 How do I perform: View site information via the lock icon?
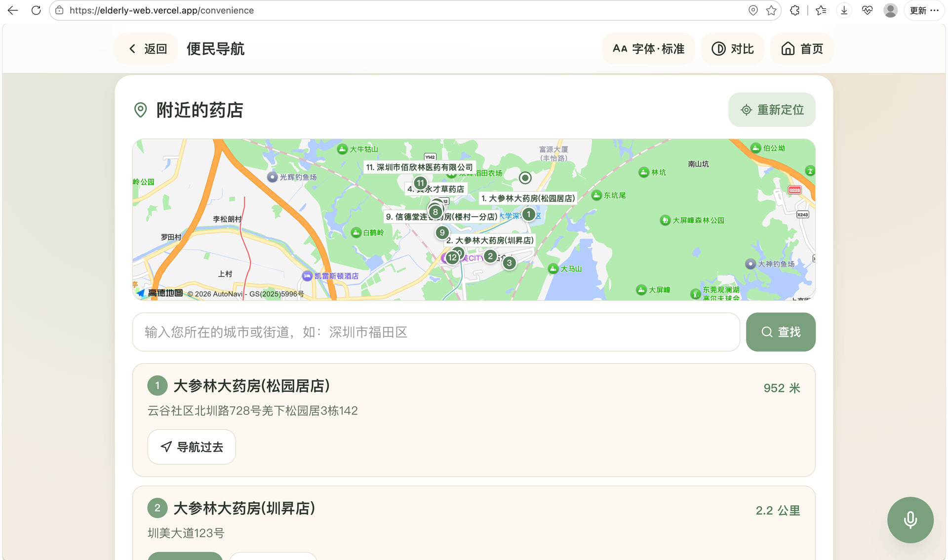pyautogui.click(x=59, y=10)
